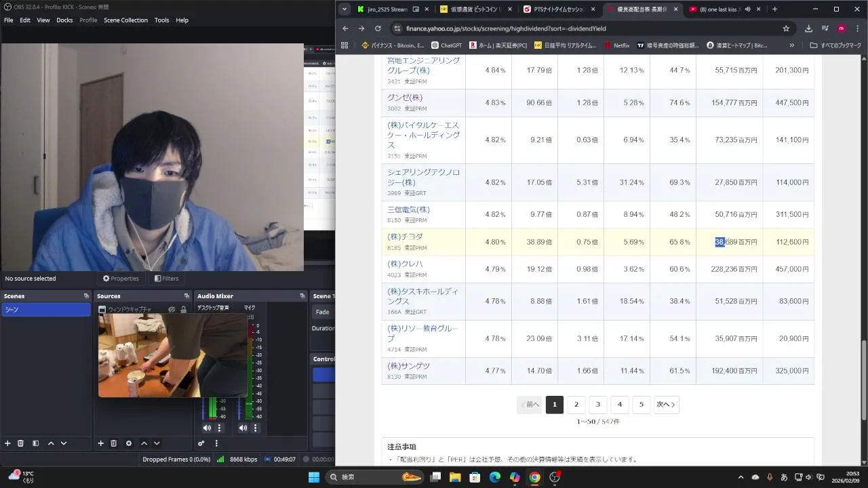The height and width of the screenshot is (488, 868).
Task: Go to page 2 of results
Action: point(576,405)
